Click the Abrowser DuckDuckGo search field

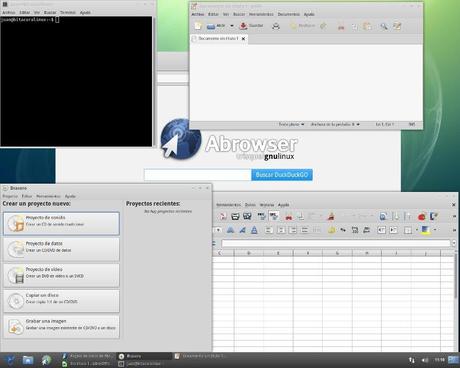(198, 175)
